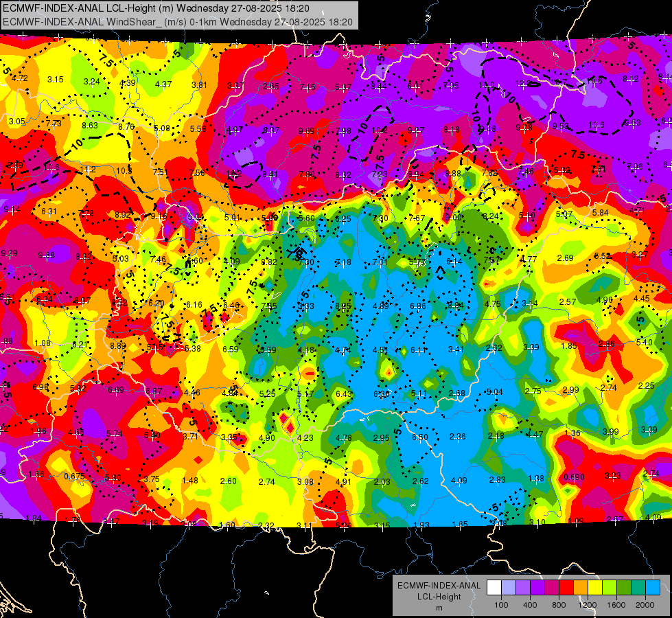Image resolution: width=672 pixels, height=618 pixels.
Task: Click the map value 1.96
Action: click(38, 431)
